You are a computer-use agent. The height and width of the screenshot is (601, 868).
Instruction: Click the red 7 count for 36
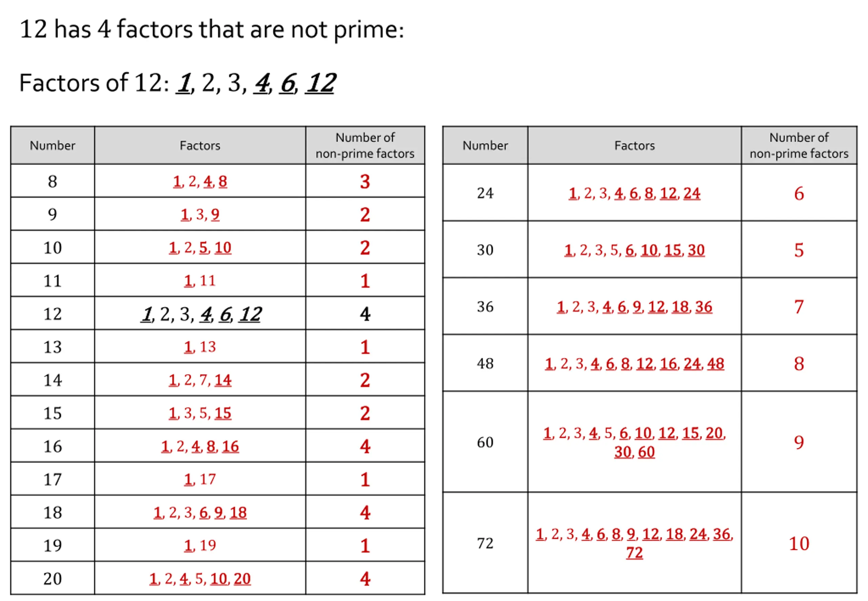[799, 307]
